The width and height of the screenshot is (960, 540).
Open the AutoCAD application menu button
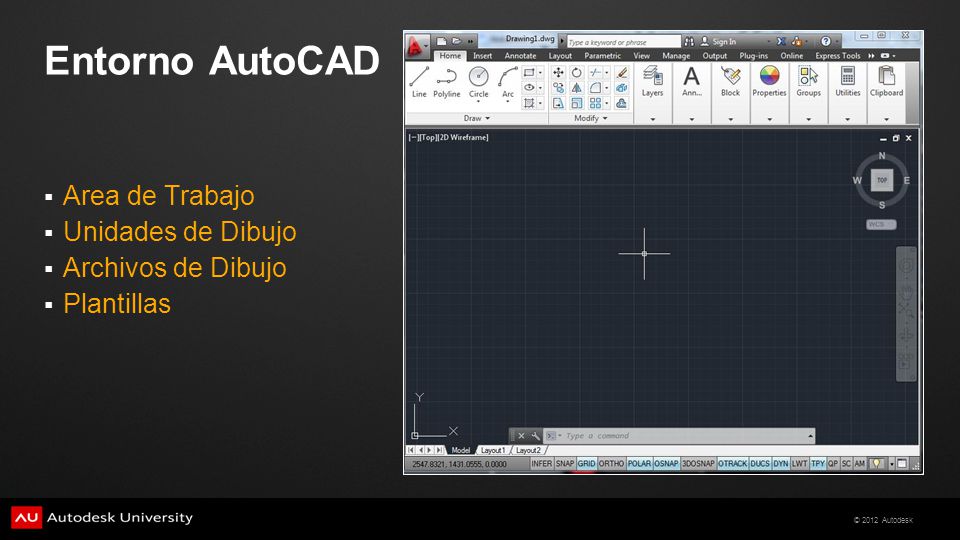click(x=416, y=46)
